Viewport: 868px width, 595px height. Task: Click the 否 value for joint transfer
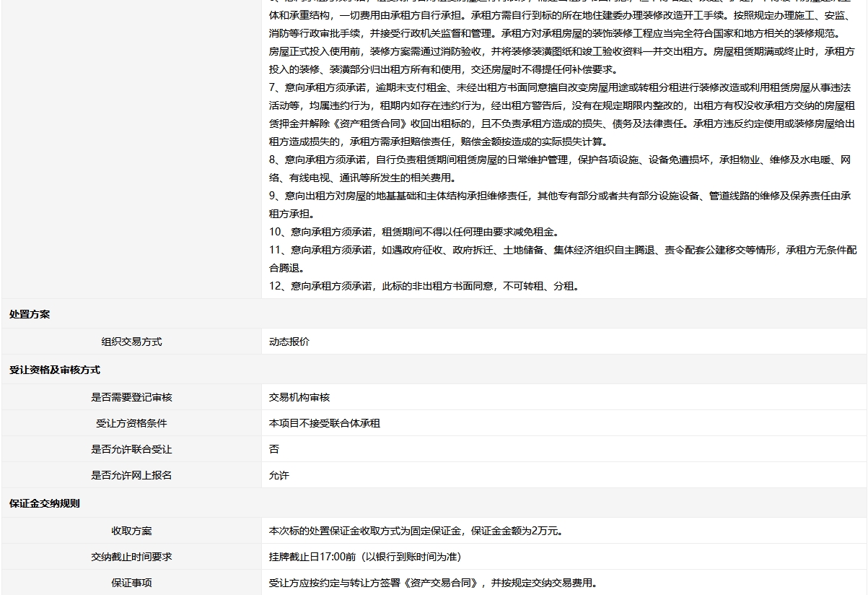pos(274,449)
